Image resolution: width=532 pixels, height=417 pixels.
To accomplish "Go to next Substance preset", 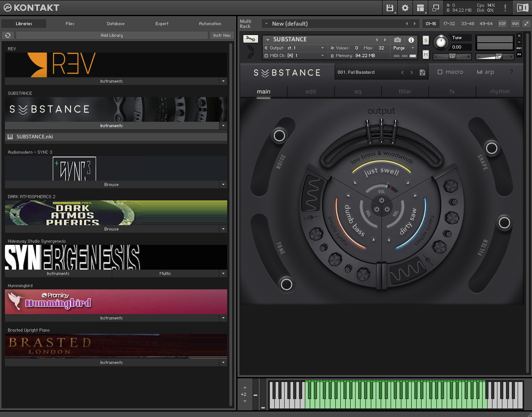I will pos(412,72).
